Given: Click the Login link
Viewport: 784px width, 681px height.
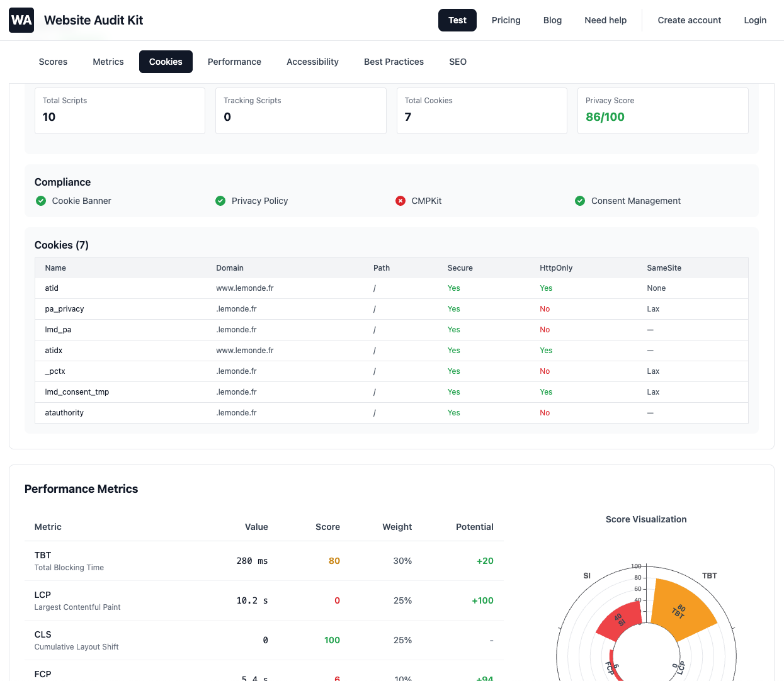Looking at the screenshot, I should pos(755,20).
